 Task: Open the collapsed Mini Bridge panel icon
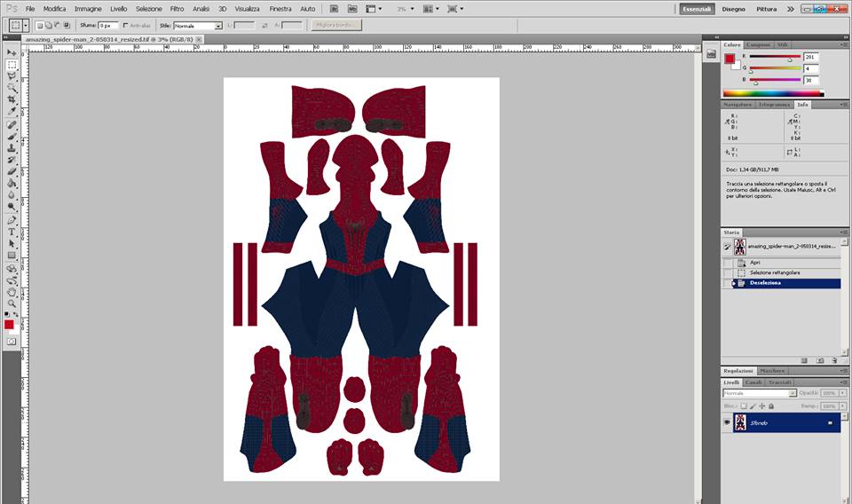click(711, 54)
